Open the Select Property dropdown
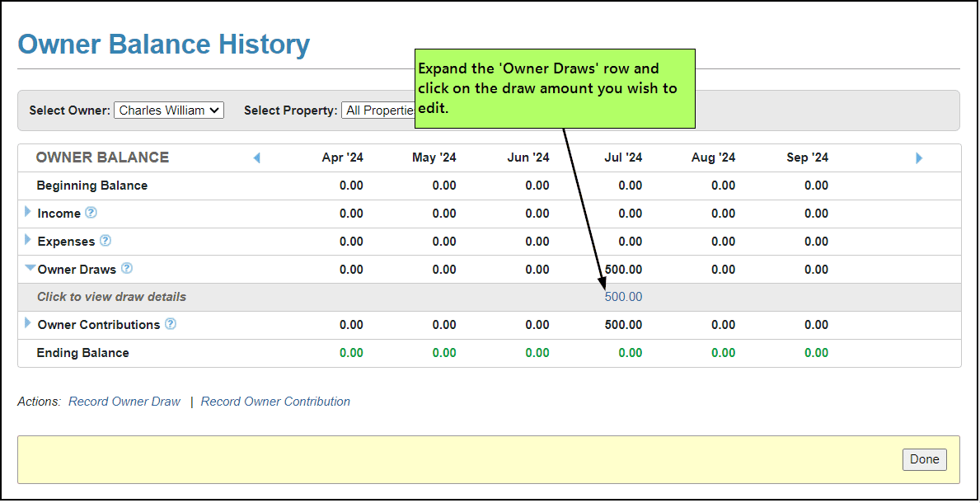 click(x=377, y=110)
